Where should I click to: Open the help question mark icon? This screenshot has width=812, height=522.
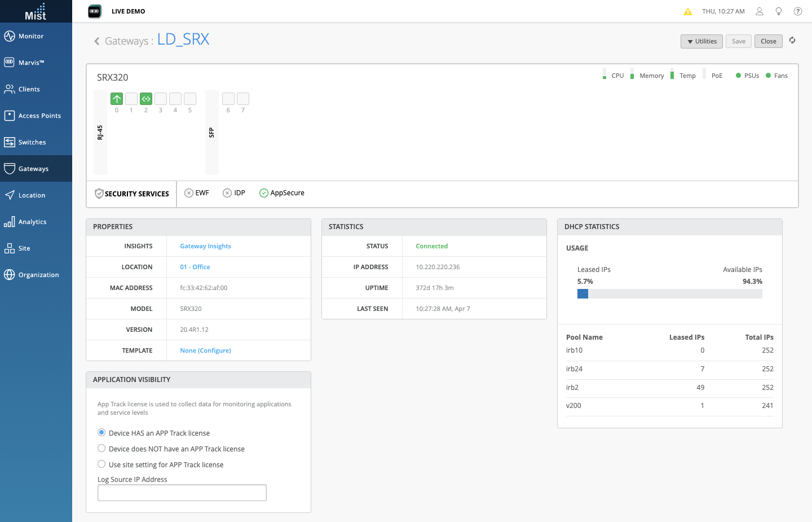798,11
